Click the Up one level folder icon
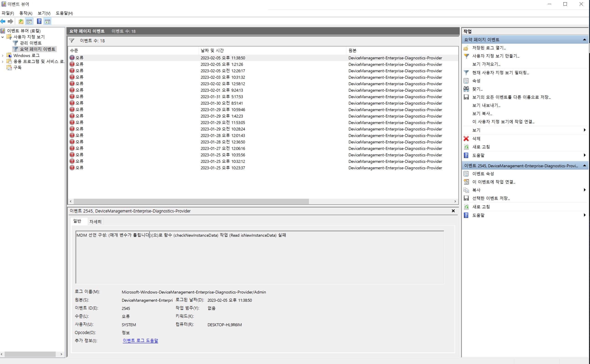590x364 pixels. tap(21, 21)
